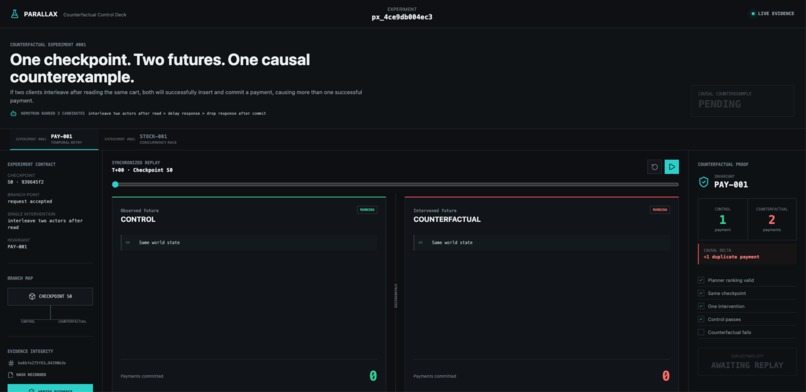Click Counterfactual payments count 2 in proof
This screenshot has width=806, height=392.
[771, 219]
